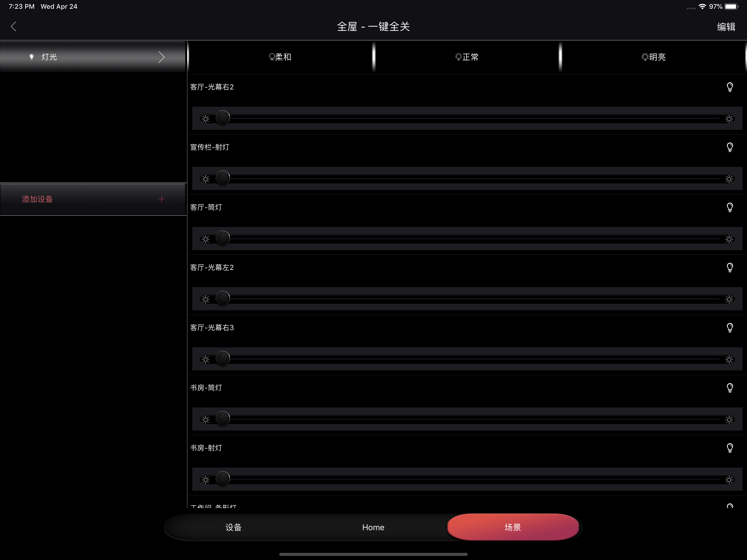Toggle the 书房-射灯 bulb switch
Viewport: 747px width, 560px height.
point(730,448)
